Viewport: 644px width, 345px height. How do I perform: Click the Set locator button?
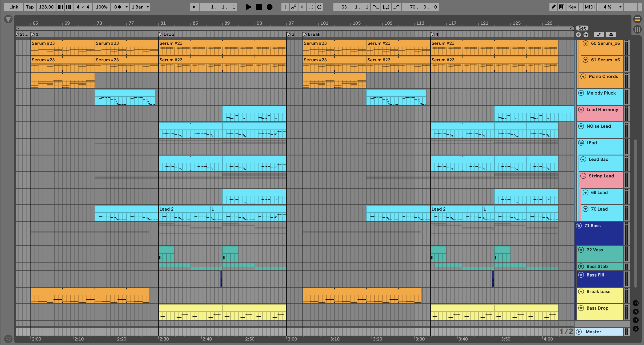tap(582, 28)
